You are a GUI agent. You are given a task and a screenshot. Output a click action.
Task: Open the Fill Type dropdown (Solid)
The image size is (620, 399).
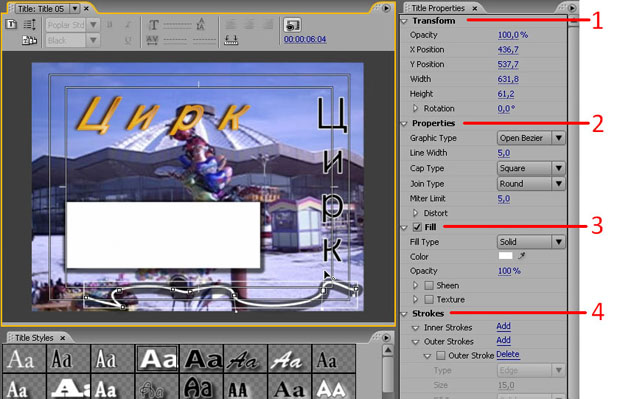coord(531,242)
